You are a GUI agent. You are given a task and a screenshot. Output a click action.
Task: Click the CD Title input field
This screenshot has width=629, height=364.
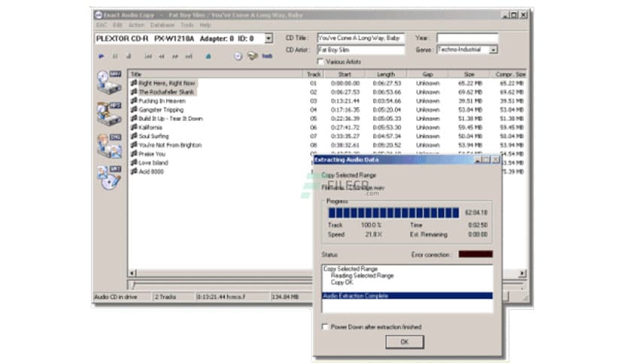coord(360,38)
